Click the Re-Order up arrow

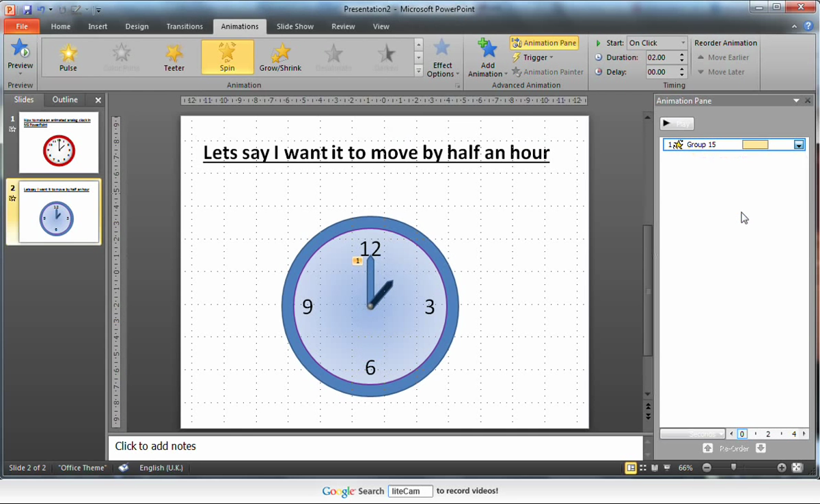708,448
